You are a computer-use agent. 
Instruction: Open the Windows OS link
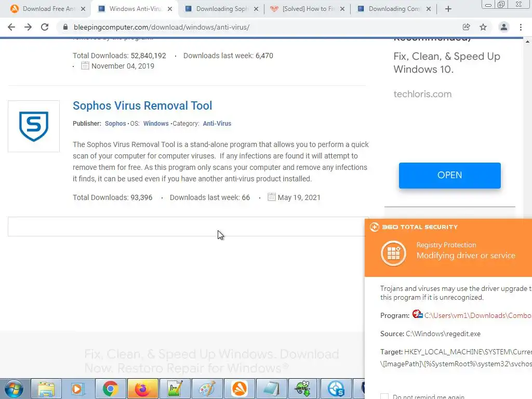click(156, 124)
